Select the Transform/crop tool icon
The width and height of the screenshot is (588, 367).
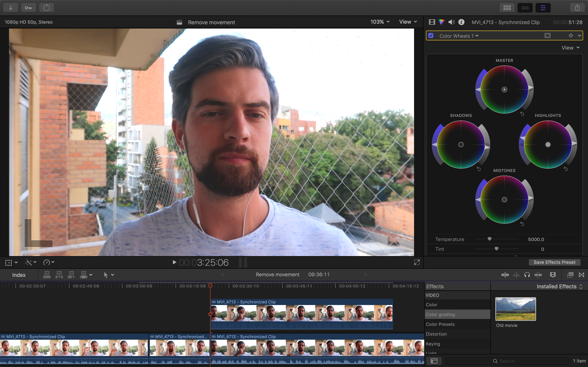click(8, 262)
